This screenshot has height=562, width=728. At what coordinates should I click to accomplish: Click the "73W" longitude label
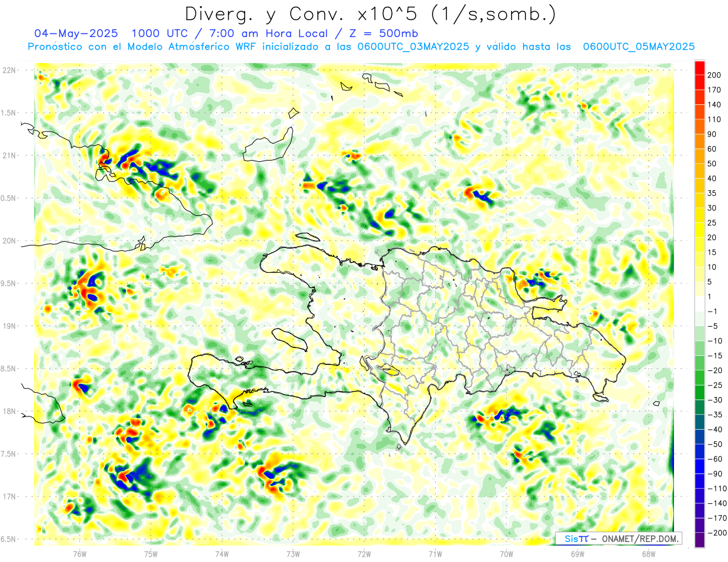tap(293, 554)
